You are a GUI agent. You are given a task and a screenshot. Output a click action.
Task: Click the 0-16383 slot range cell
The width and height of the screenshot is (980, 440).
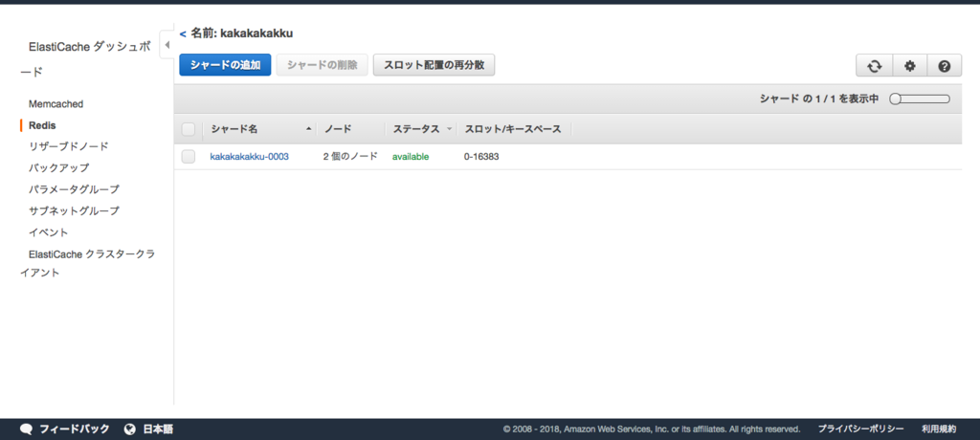coord(481,157)
